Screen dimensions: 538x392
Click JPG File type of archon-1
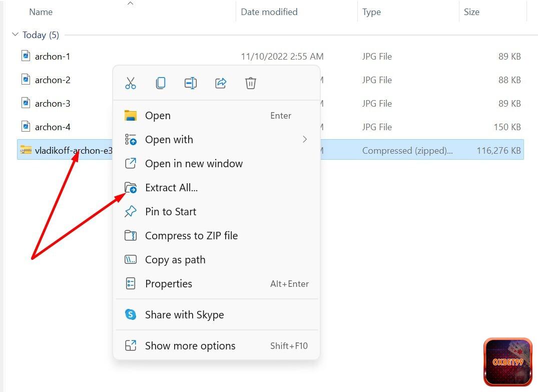[x=377, y=56]
